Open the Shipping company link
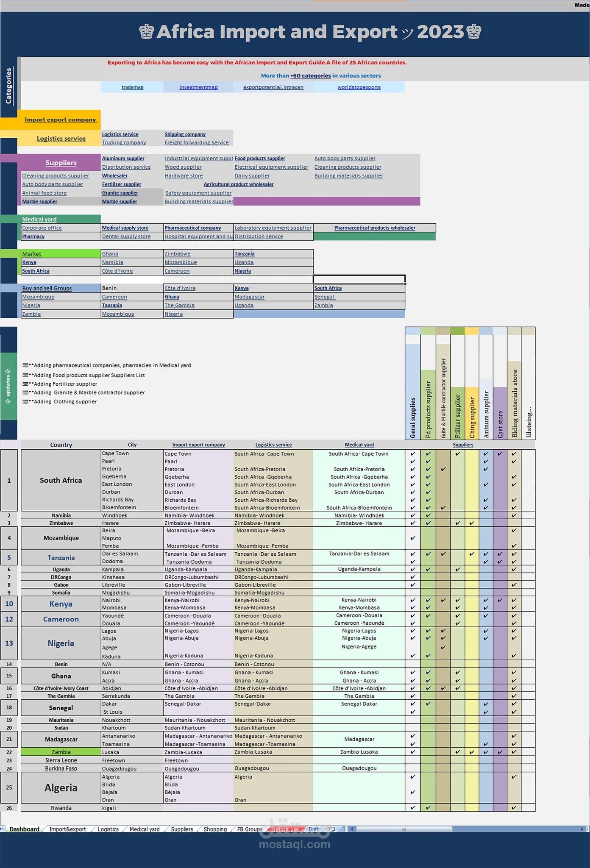Viewport: 590px width, 868px height. pyautogui.click(x=185, y=134)
